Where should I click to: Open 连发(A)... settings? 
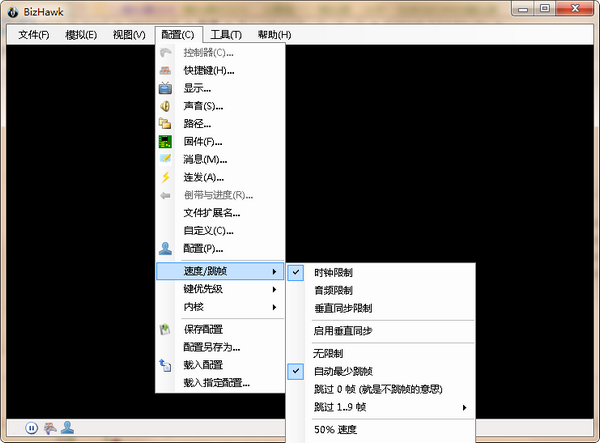220,177
